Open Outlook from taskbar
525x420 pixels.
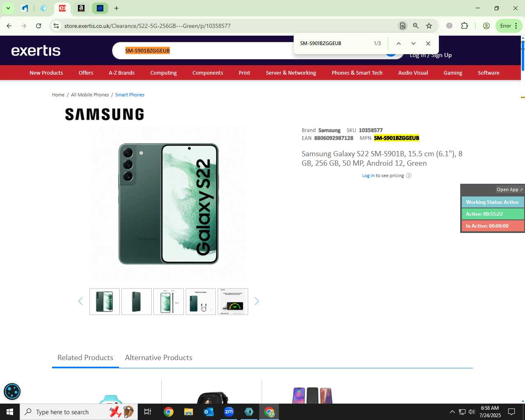point(209,412)
